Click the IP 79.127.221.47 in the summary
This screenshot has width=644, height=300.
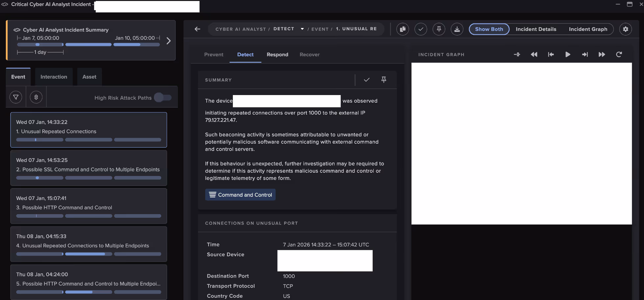pos(221,120)
